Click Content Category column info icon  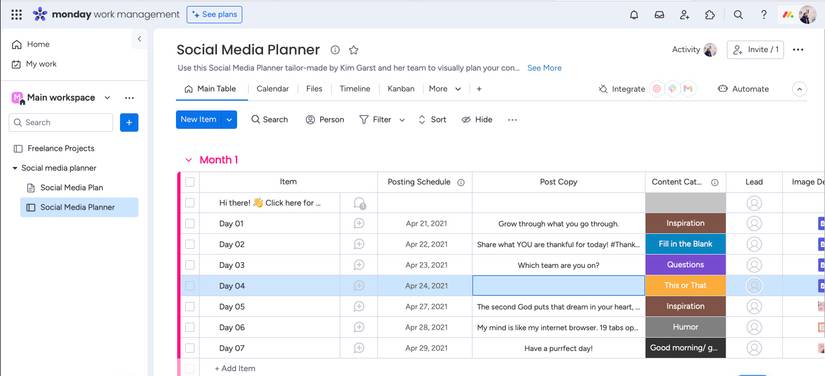[715, 182]
